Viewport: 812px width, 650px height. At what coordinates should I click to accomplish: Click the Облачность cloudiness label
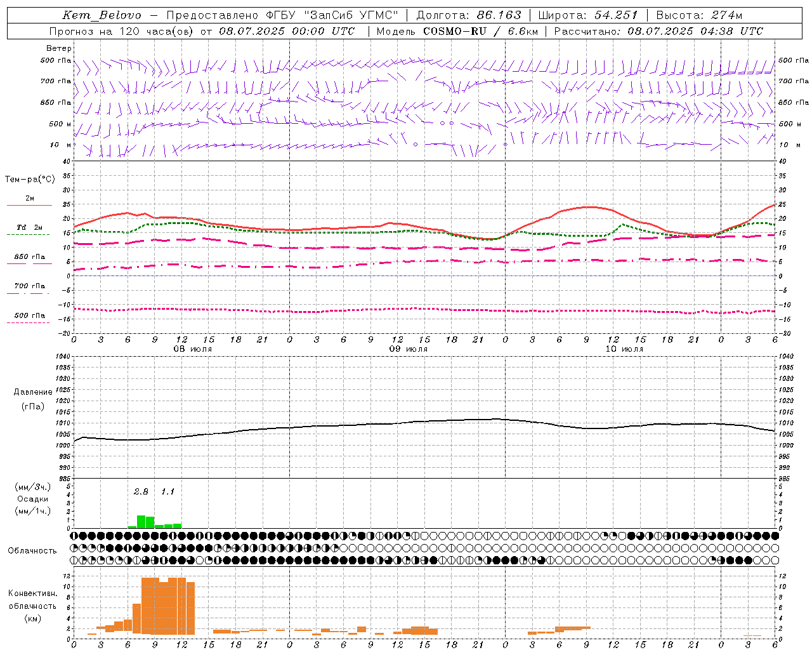pos(32,550)
